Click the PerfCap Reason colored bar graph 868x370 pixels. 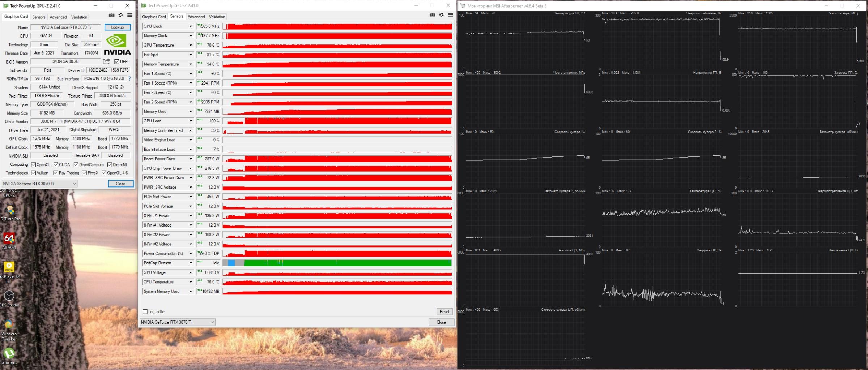point(337,263)
